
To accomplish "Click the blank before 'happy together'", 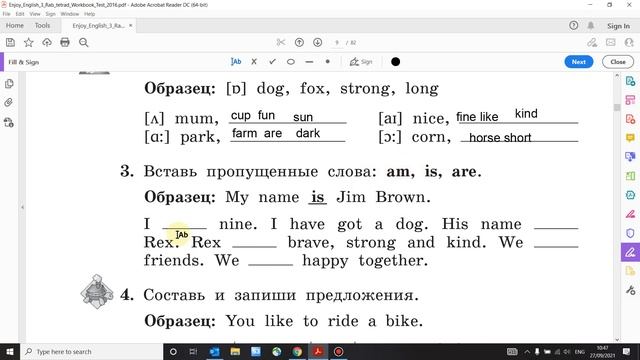I will pos(270,261).
